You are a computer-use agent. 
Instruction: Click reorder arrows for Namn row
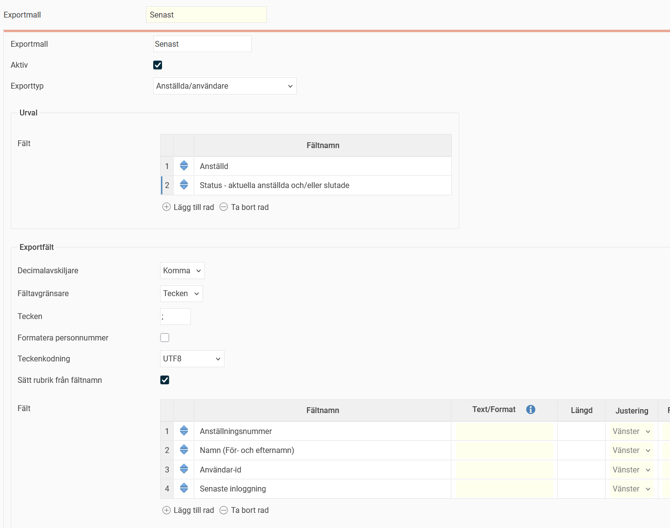point(184,450)
